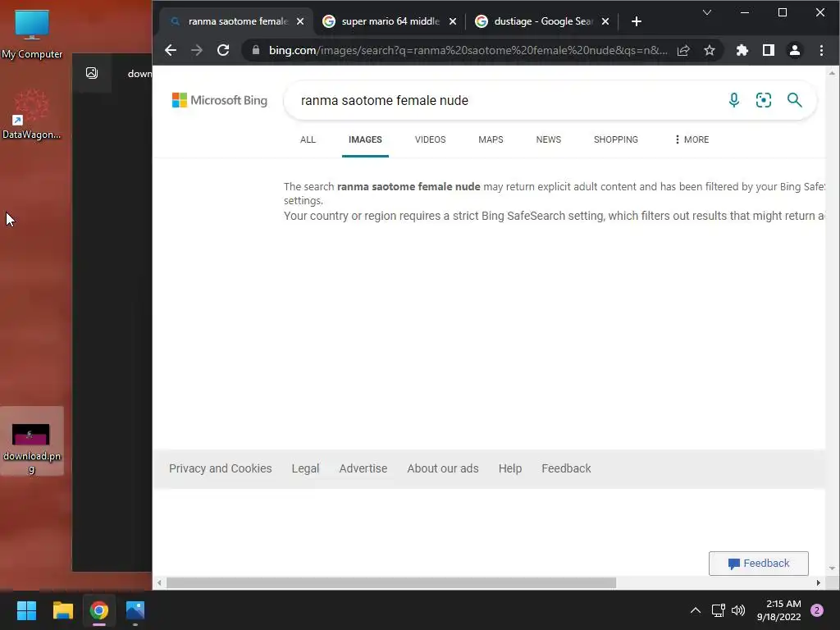840x630 pixels.
Task: Click the Microsoft Bing logo
Action: [220, 100]
